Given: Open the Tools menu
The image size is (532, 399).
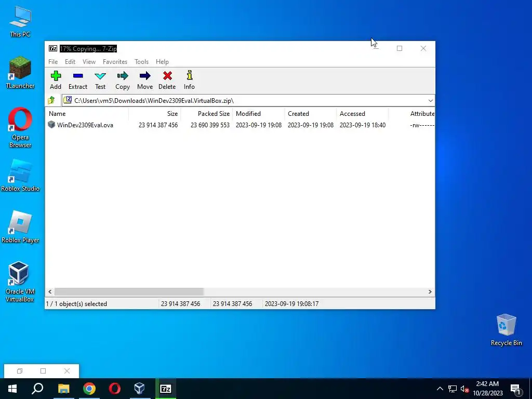Looking at the screenshot, I should [x=141, y=62].
